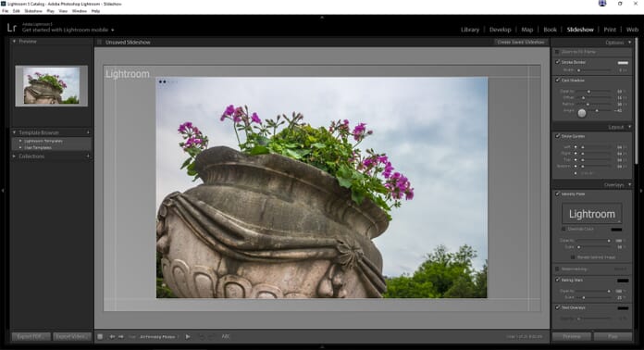Click the rating stars overlay on slide
This screenshot has height=350, width=644.
pos(168,81)
